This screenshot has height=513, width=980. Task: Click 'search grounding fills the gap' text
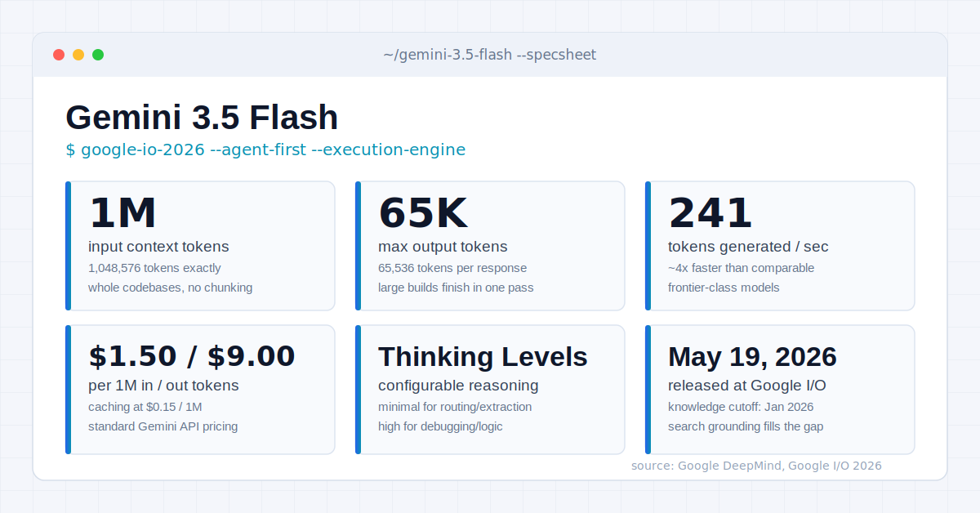click(746, 426)
